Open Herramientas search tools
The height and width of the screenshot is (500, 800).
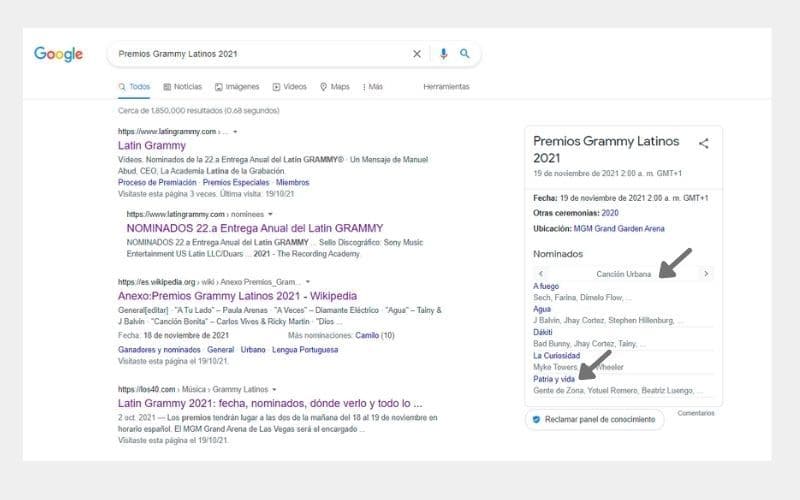446,87
